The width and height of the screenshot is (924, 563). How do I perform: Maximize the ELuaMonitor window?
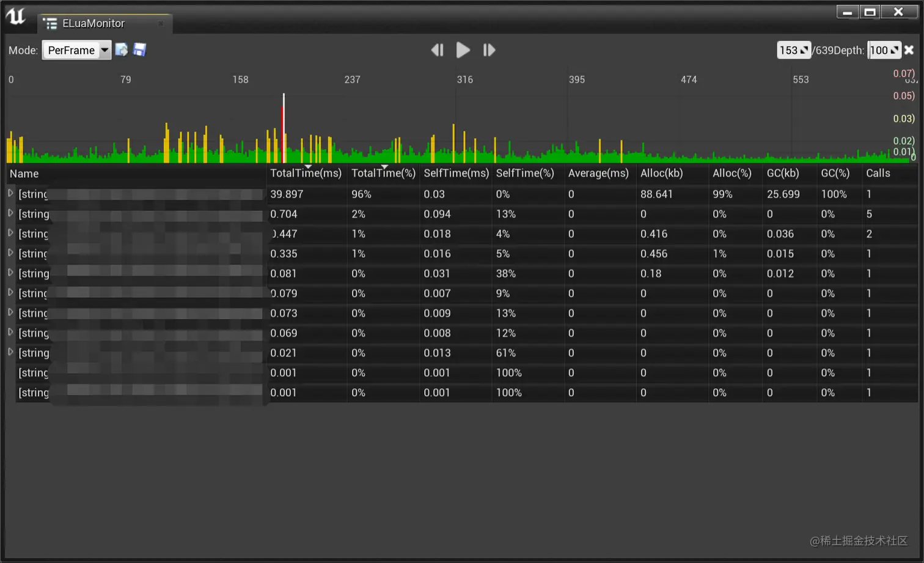click(870, 12)
